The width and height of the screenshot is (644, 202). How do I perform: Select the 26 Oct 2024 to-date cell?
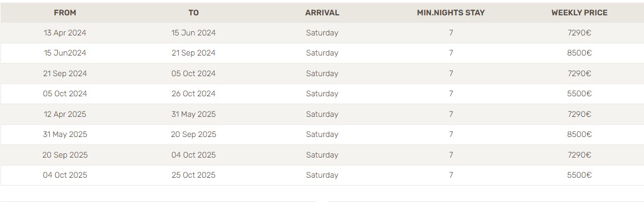click(x=193, y=94)
